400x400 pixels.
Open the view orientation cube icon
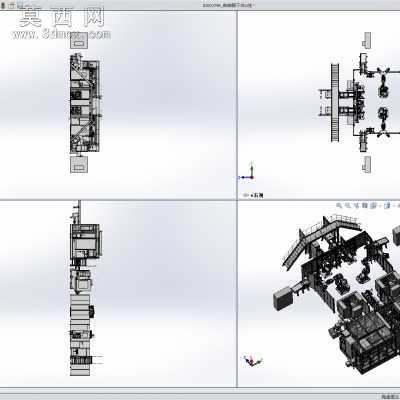pos(373,205)
